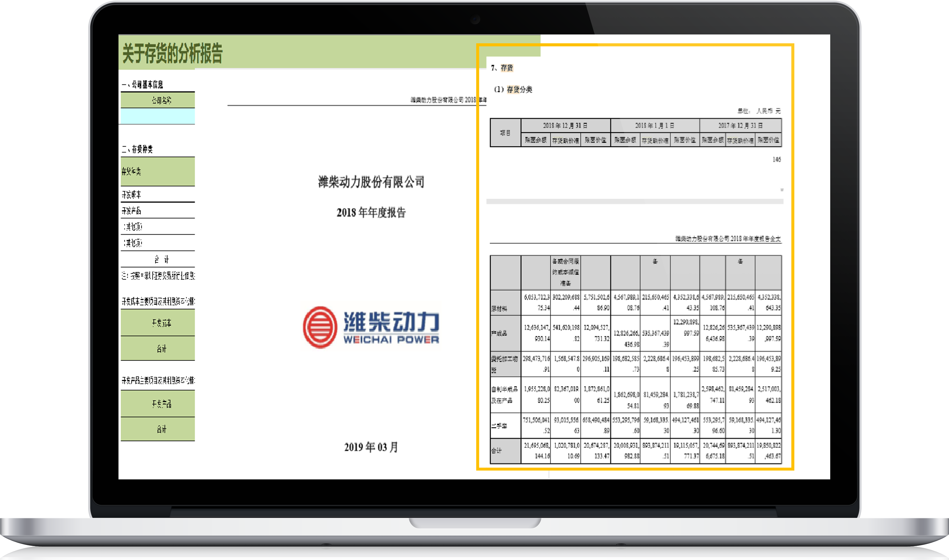Click the (1) 存货分类 subheading
Image resolution: width=949 pixels, height=560 pixels.
pyautogui.click(x=513, y=89)
